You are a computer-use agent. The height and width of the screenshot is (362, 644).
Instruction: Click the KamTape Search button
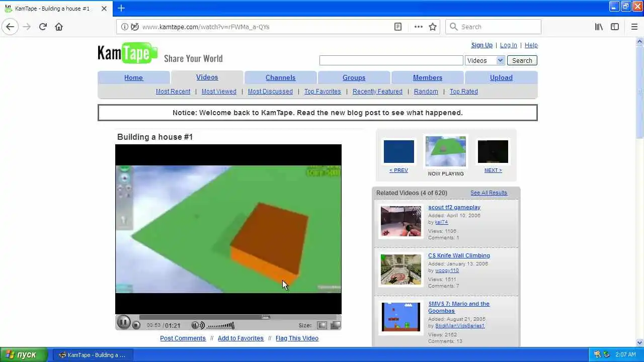point(522,60)
